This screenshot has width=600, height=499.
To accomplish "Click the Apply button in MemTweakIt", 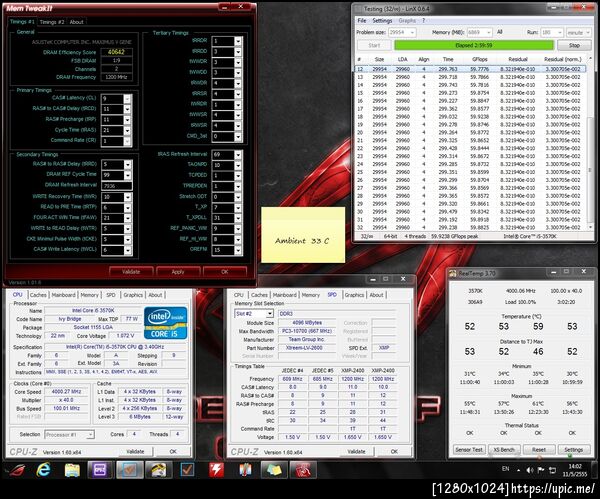I will (178, 272).
